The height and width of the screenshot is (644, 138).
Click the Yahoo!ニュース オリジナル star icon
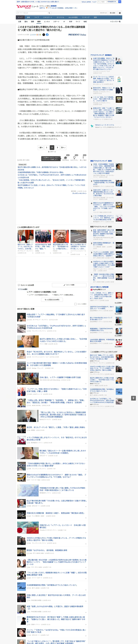point(92,126)
